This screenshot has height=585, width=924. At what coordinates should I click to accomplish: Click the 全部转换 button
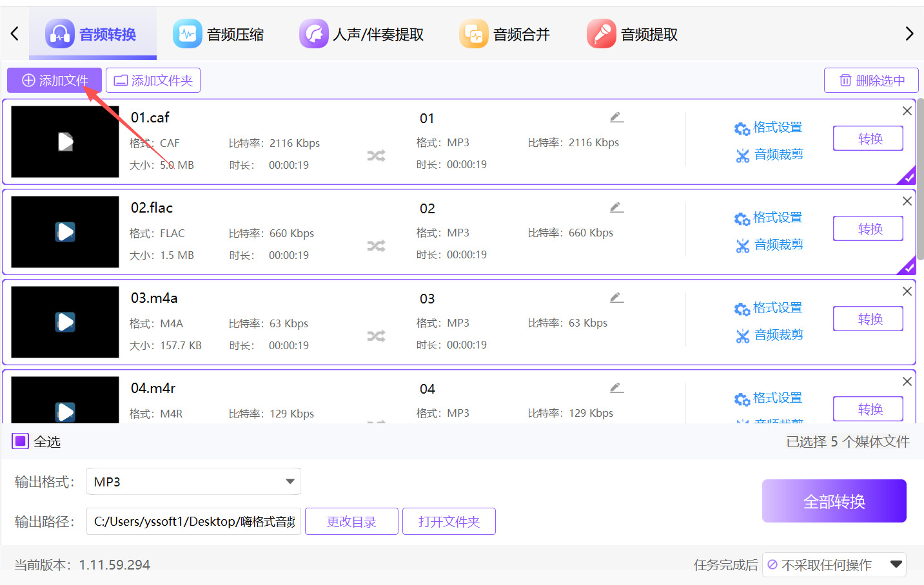coord(834,501)
